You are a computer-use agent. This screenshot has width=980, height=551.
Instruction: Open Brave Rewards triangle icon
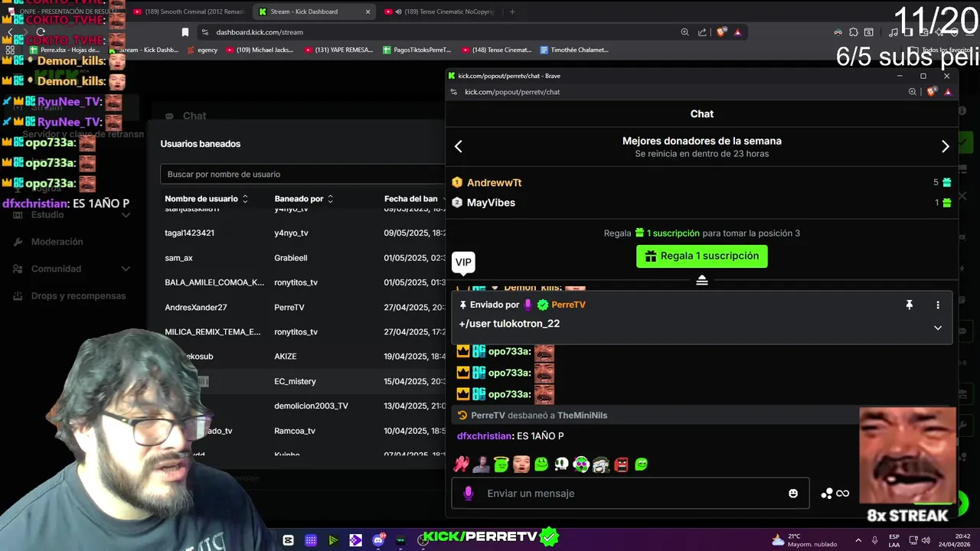tap(737, 32)
